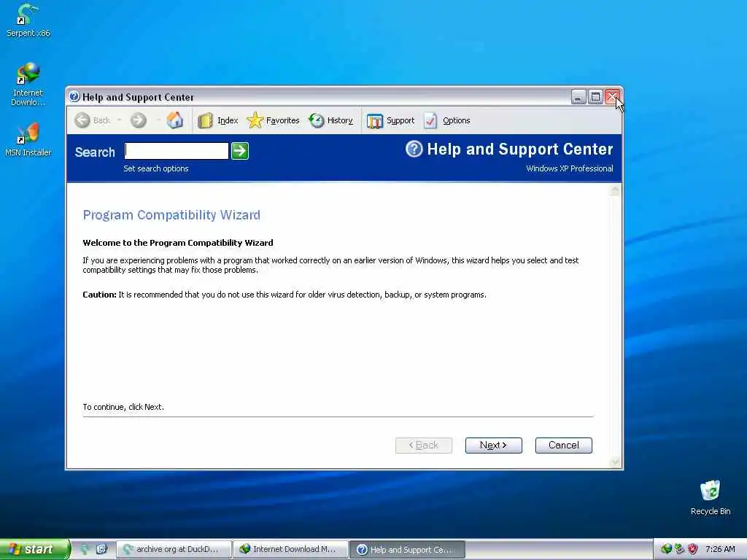Open History in Help toolbar

tap(330, 120)
